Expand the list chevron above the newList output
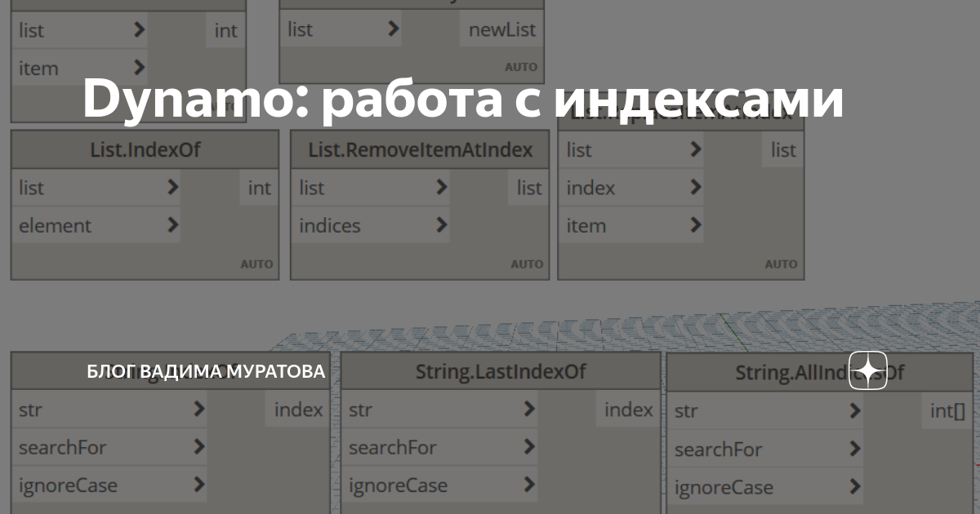This screenshot has height=514, width=980. (x=395, y=29)
